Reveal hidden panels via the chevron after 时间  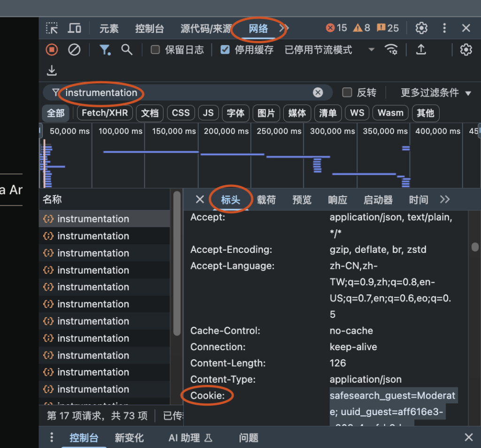coord(444,199)
